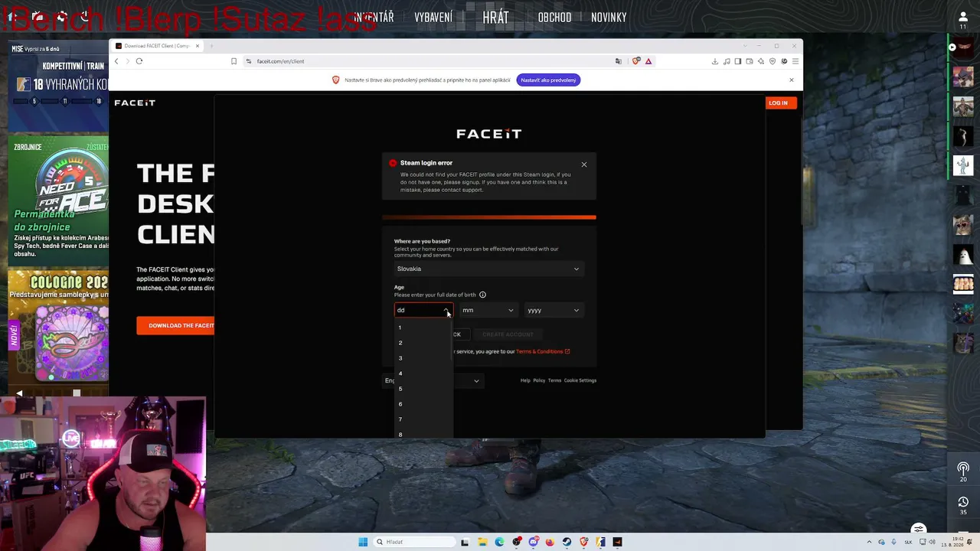Open File Explorer from the taskbar
The height and width of the screenshot is (551, 980).
point(482,542)
